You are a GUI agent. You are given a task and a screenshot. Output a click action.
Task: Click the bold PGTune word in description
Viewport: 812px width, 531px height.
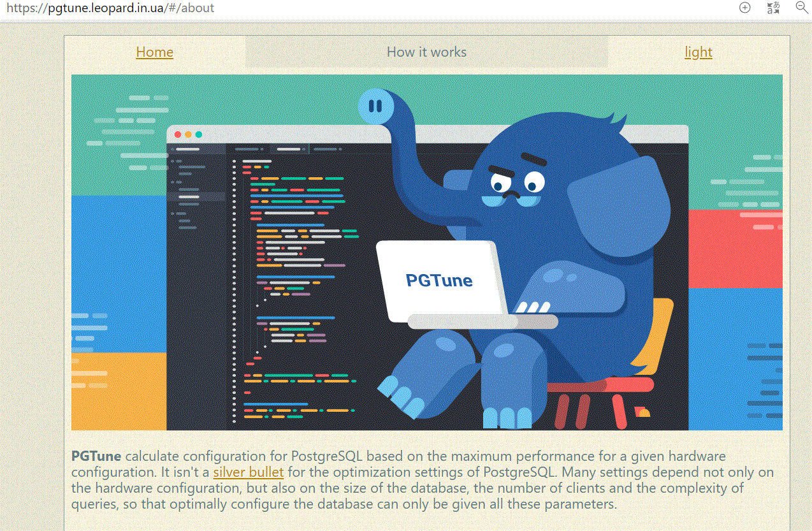click(x=96, y=456)
